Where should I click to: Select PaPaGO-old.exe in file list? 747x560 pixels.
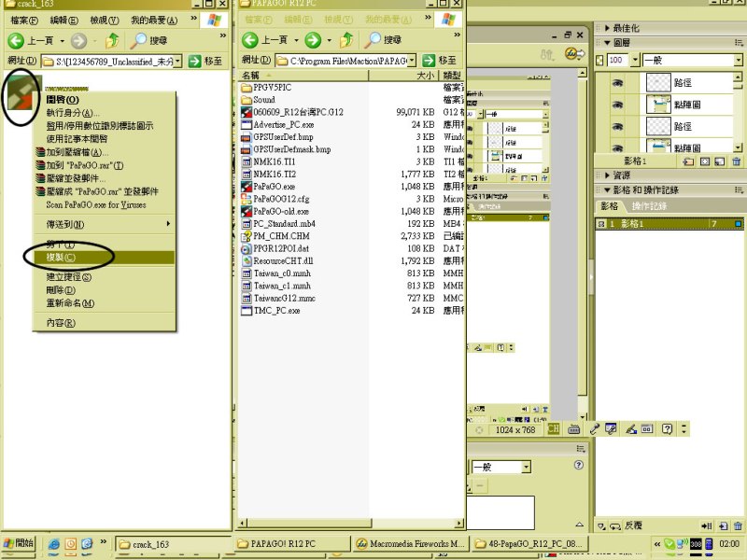point(275,212)
